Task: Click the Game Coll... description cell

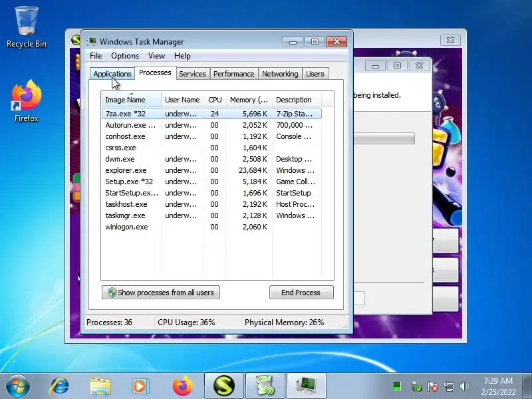Action: [295, 182]
